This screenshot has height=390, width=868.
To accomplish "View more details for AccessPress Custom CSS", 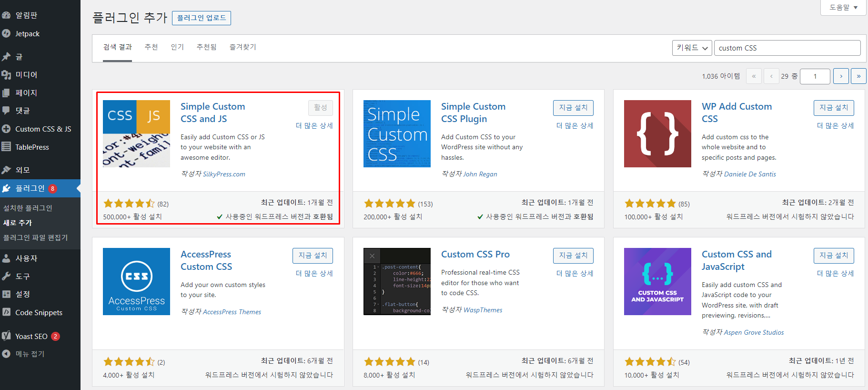I will 314,273.
